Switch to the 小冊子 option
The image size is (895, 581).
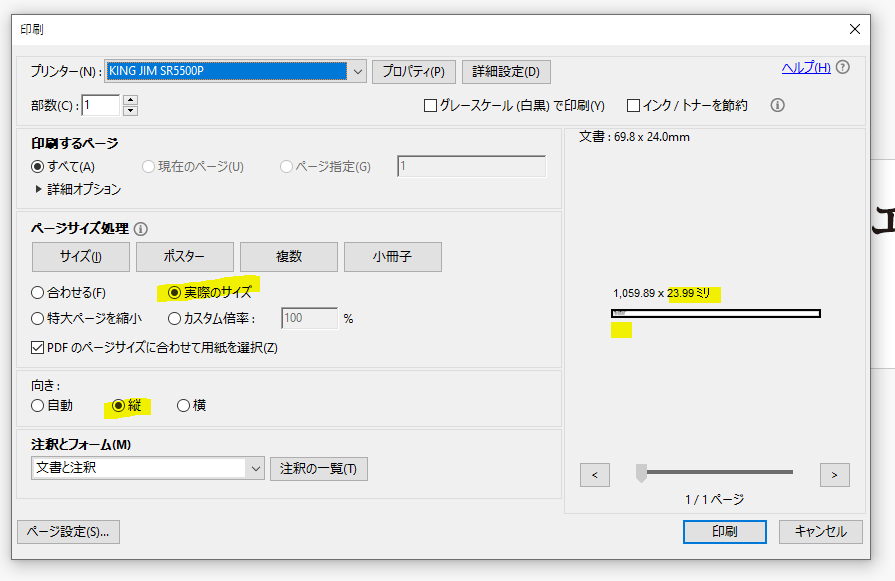point(392,257)
